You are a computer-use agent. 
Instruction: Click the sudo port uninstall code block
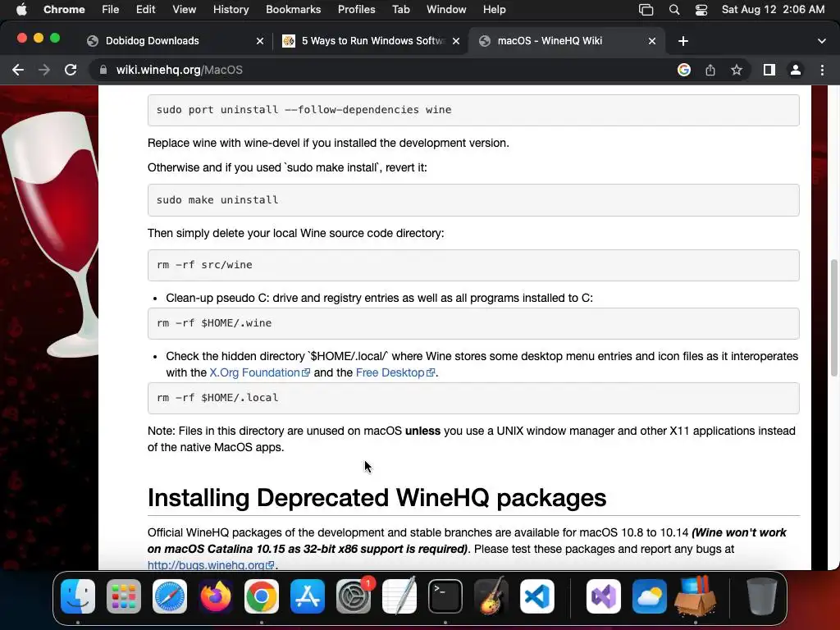pos(473,110)
